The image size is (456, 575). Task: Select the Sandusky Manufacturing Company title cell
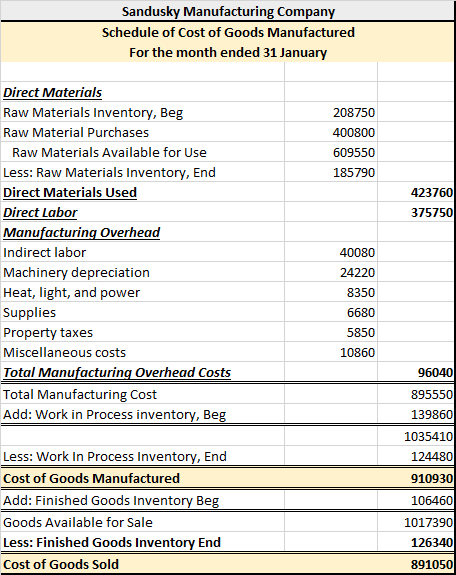coord(228,11)
